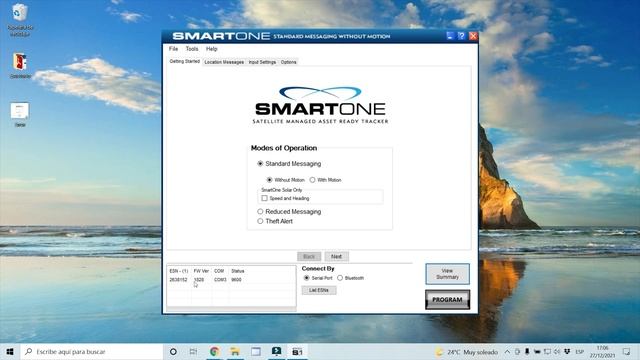
Task: Open the white document icon on desktop
Action: pos(20,115)
